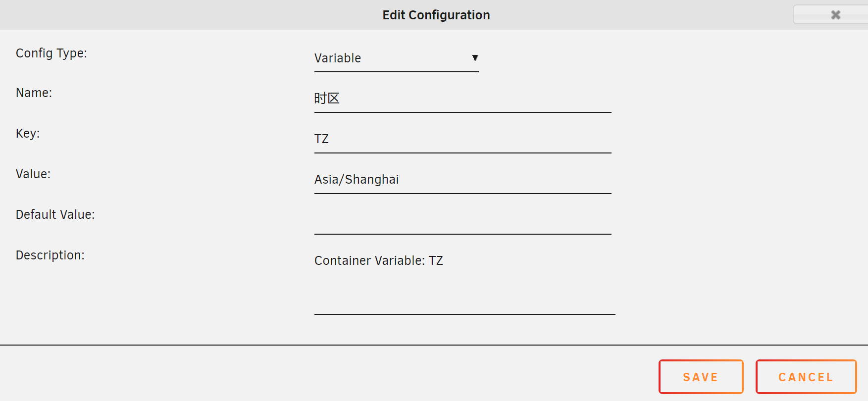
Task: Click the word 'Variable' in the dropdown
Action: [x=338, y=58]
